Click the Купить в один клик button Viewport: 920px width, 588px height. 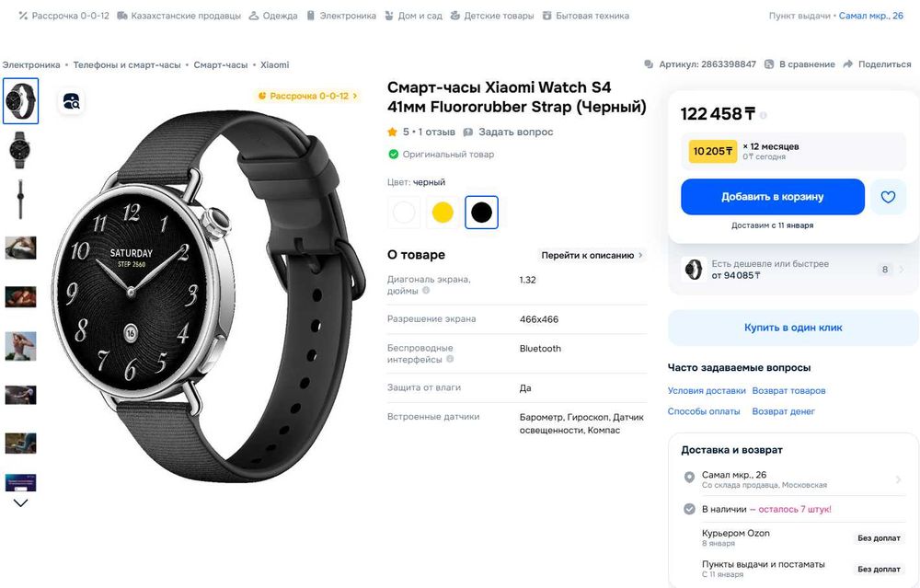(x=793, y=328)
